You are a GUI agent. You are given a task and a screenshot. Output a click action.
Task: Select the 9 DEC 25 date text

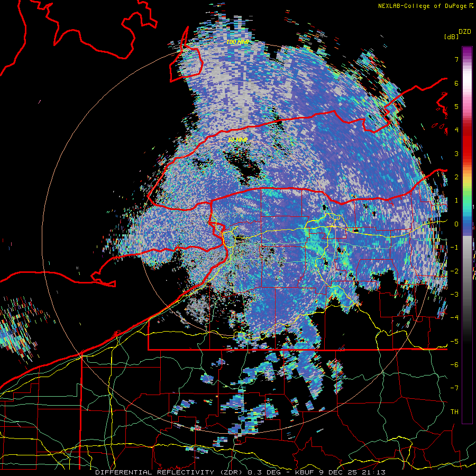tap(337, 472)
